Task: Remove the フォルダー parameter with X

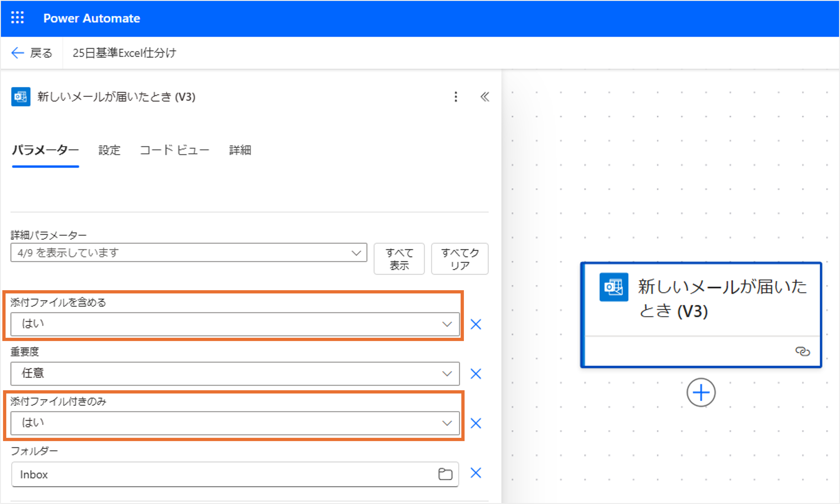Action: (475, 473)
